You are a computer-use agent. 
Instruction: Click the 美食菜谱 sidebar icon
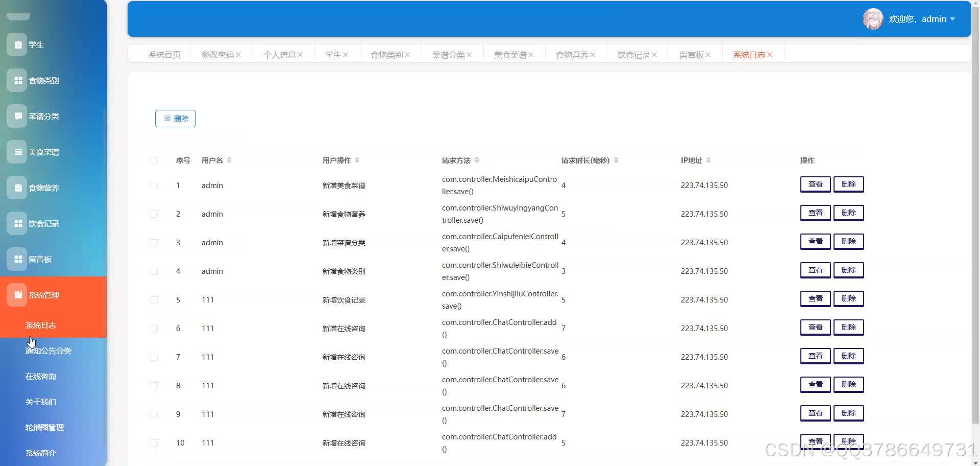pos(17,152)
